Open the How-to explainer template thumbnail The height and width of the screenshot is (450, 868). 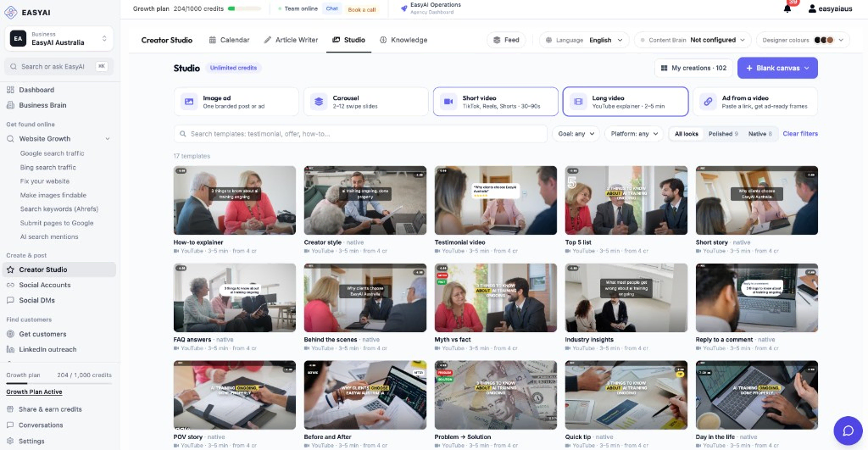tap(235, 200)
